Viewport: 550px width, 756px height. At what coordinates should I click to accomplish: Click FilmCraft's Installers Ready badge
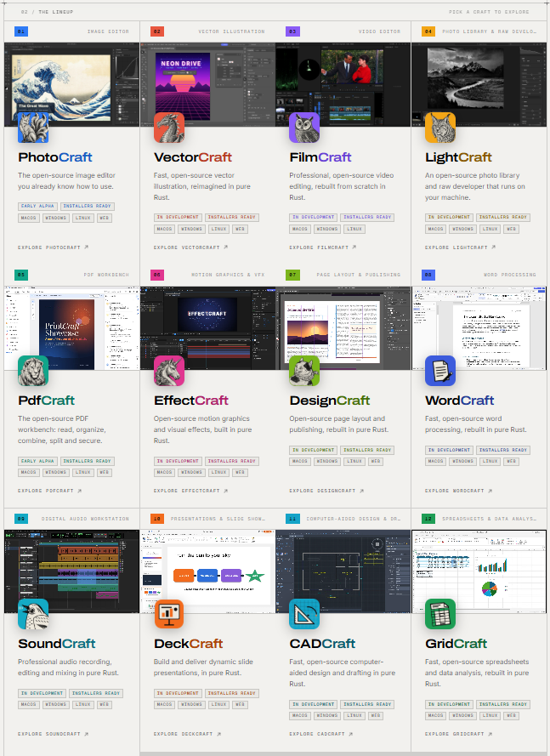pos(367,218)
